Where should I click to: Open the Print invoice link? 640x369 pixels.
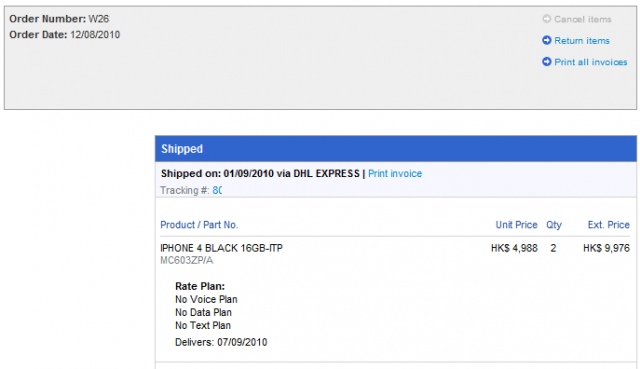395,173
